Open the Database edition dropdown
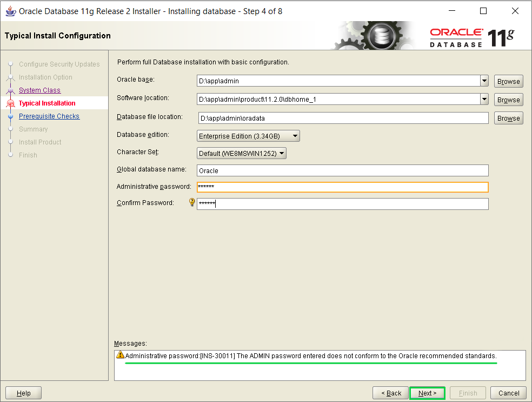532x402 pixels. [248, 136]
